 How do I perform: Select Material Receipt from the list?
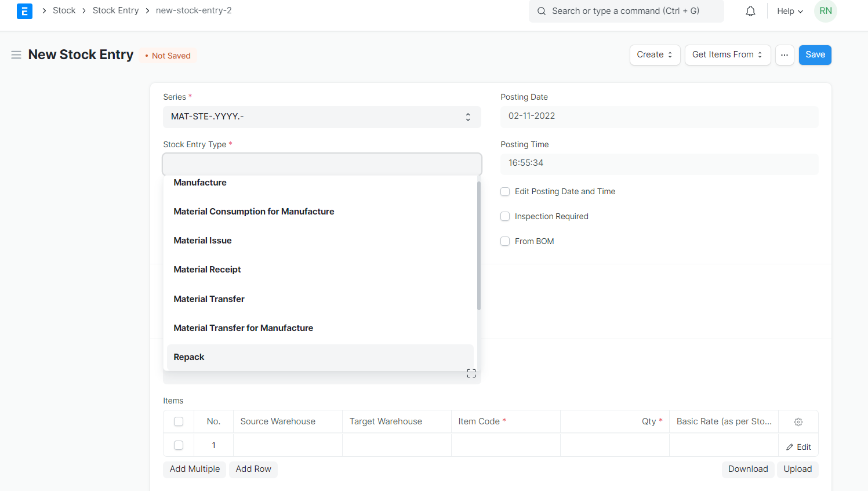tap(207, 270)
